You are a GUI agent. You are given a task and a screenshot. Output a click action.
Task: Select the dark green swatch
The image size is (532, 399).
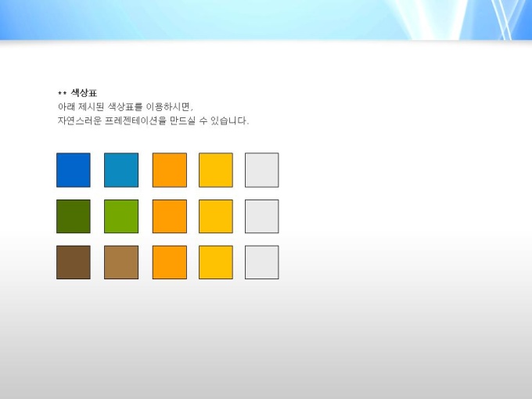[x=74, y=217]
